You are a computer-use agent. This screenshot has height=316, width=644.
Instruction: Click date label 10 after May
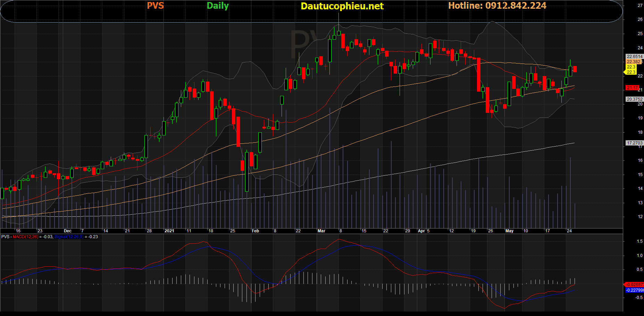click(x=526, y=231)
